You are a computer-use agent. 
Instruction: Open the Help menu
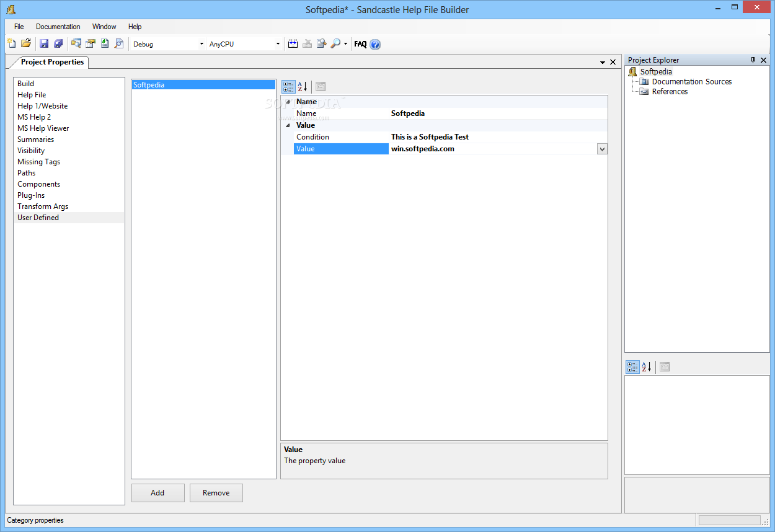coord(135,27)
